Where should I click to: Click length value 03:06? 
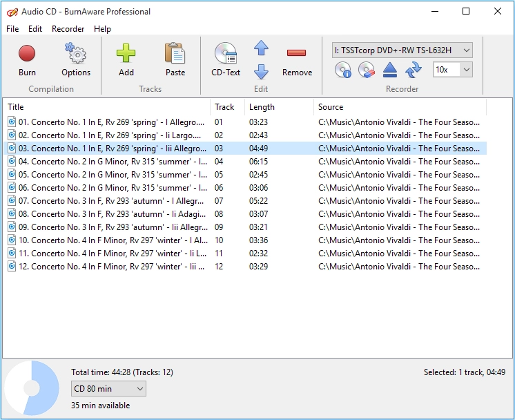pos(258,188)
